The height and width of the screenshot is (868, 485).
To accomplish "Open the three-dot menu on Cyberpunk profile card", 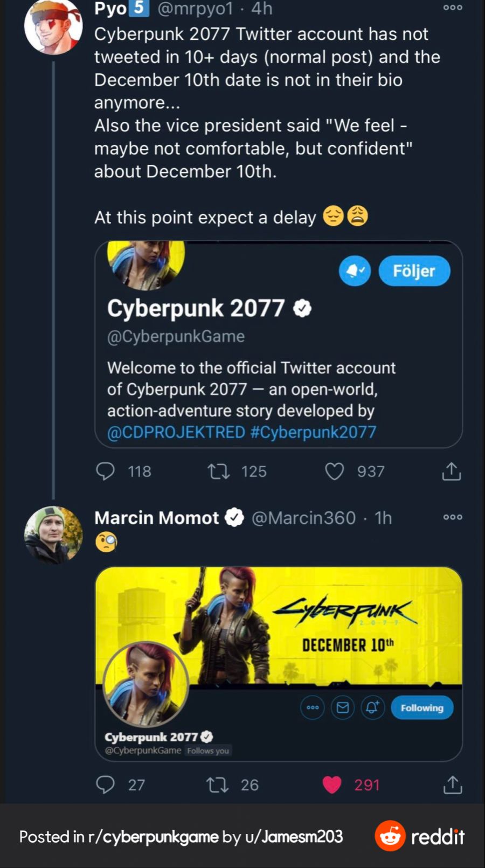I will 313,707.
